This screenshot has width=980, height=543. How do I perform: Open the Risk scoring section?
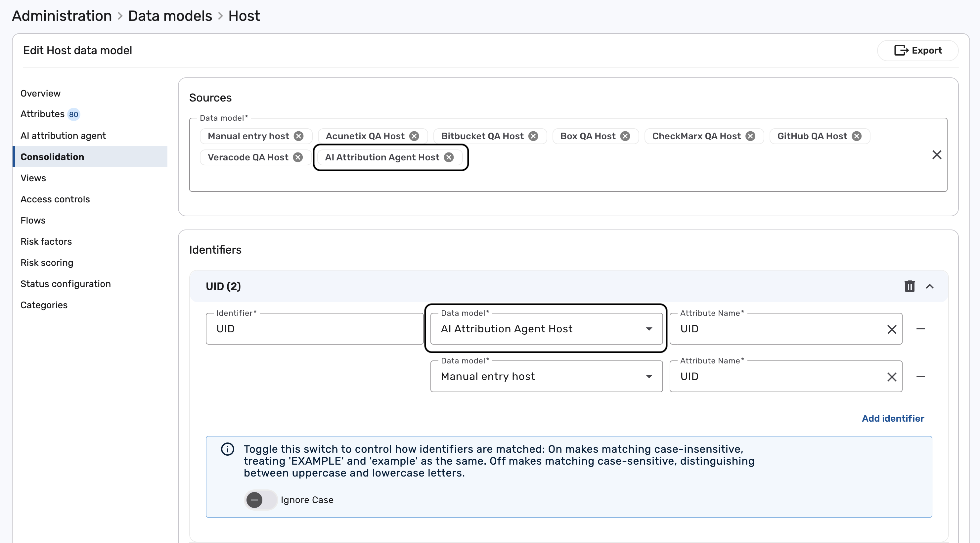[x=47, y=263]
